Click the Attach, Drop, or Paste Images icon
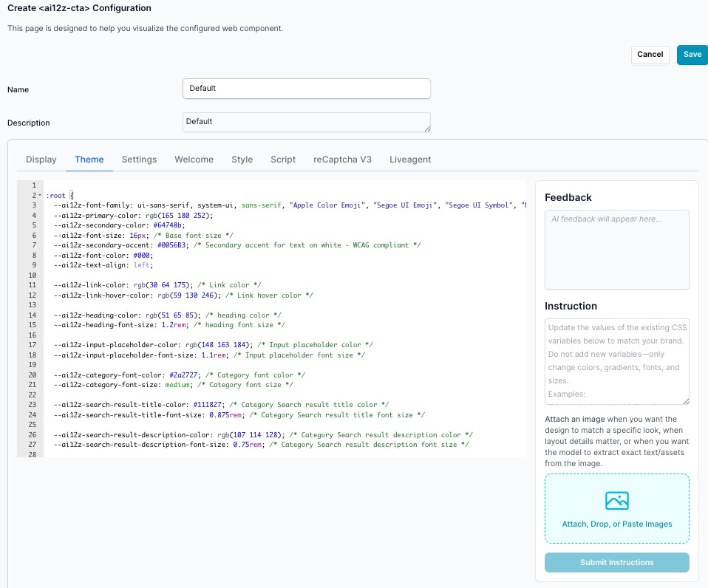 [616, 501]
